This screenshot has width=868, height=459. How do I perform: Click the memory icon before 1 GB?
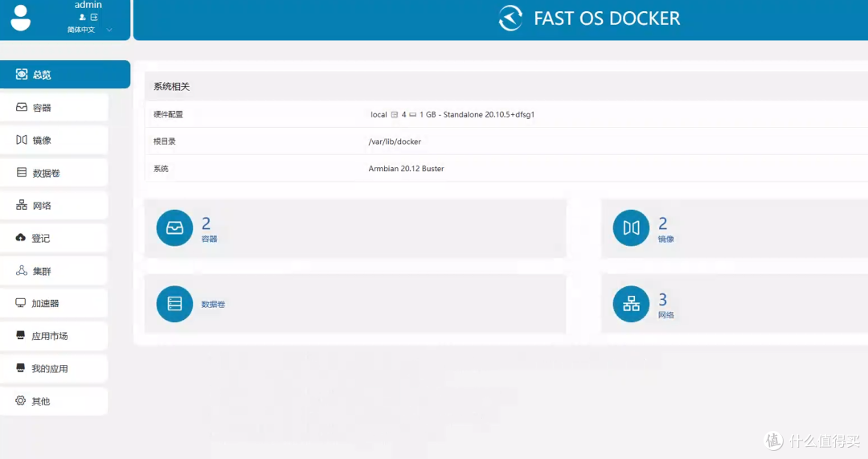[412, 115]
